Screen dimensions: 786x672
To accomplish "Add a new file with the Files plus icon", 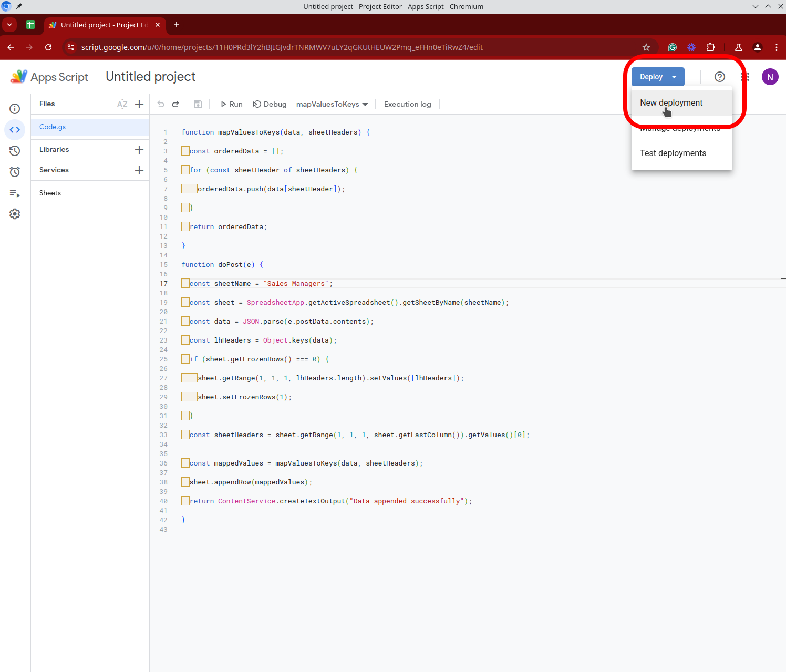I will point(139,104).
